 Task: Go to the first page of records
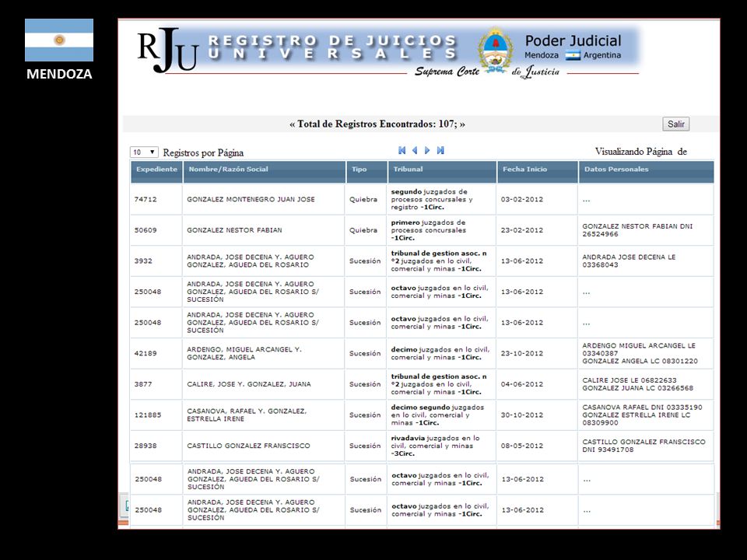pos(402,150)
